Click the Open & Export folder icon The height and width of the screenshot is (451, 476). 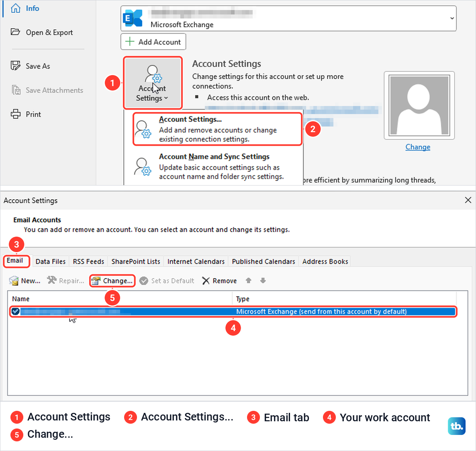point(16,32)
